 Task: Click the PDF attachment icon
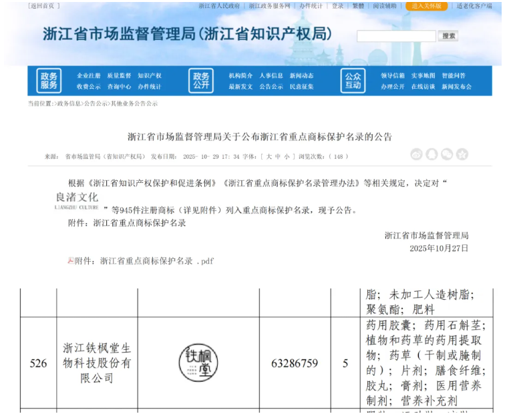70,261
